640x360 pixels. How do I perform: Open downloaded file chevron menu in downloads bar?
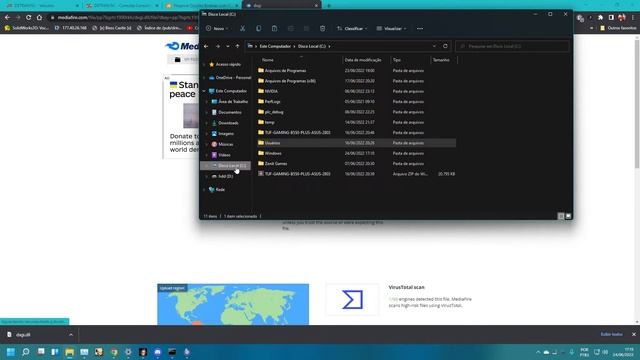click(x=71, y=335)
